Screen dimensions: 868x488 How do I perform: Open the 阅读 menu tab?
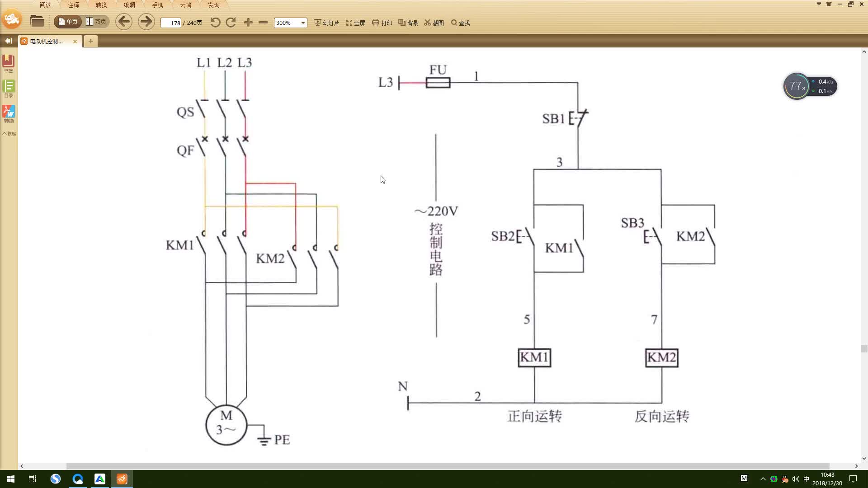45,5
